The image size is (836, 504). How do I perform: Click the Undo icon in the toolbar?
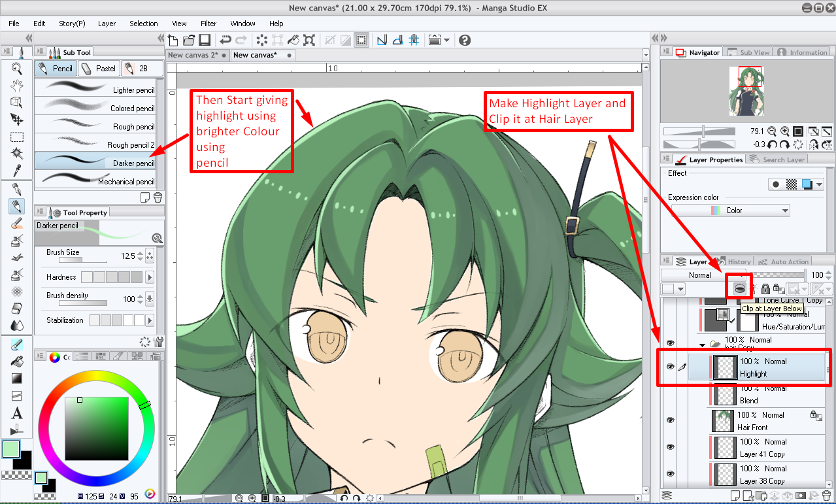click(225, 40)
